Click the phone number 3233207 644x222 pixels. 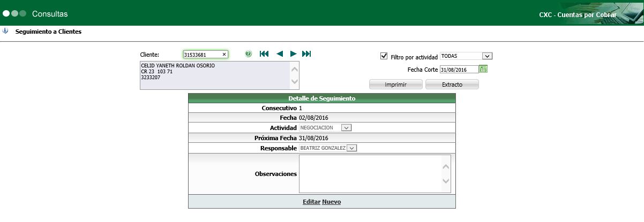tap(151, 78)
